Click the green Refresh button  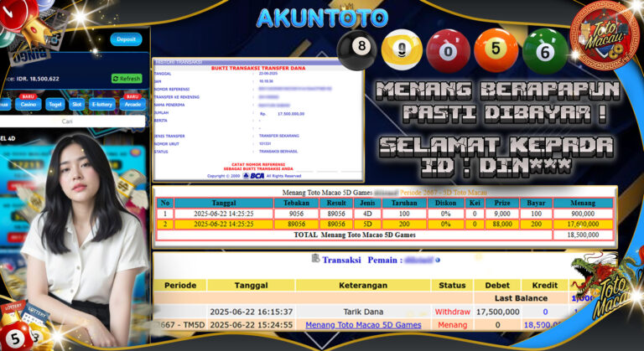tap(127, 79)
